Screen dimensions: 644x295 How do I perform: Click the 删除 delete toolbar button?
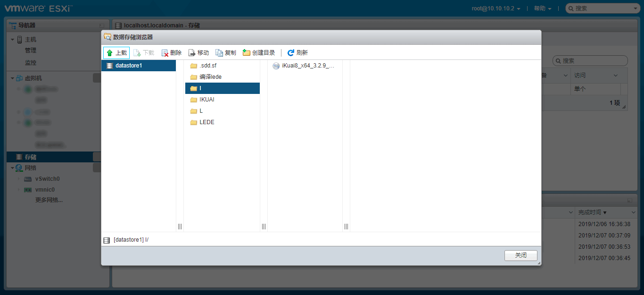tap(172, 53)
